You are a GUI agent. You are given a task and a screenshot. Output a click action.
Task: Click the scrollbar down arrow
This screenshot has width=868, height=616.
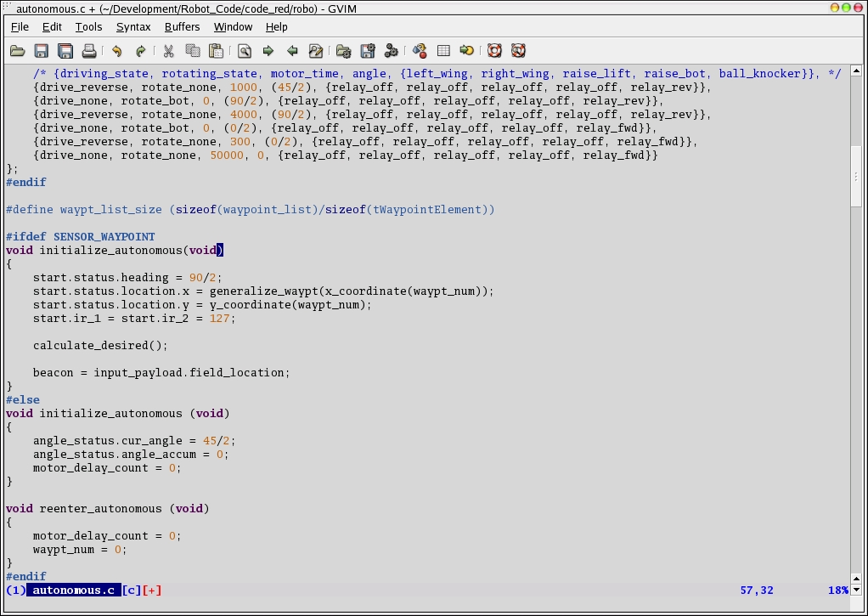[857, 590]
